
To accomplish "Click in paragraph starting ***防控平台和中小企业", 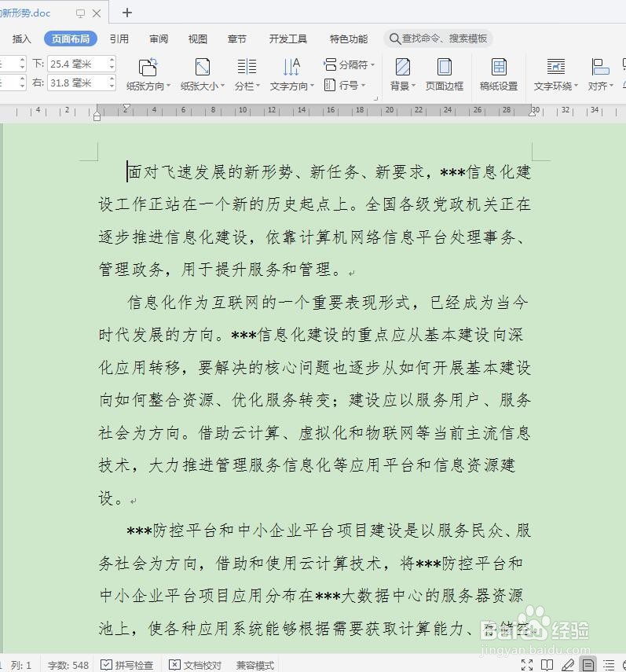I will [314, 579].
